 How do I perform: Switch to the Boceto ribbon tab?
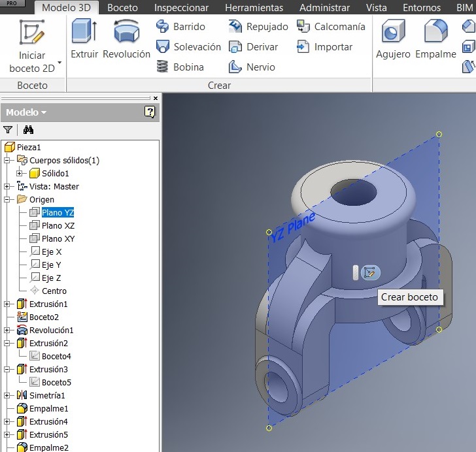pos(123,8)
